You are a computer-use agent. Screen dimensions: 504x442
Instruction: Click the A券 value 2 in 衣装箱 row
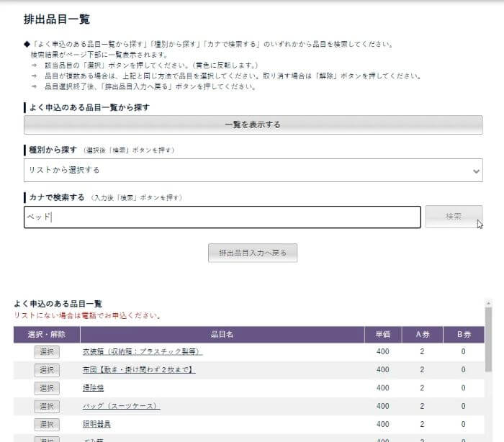(422, 352)
